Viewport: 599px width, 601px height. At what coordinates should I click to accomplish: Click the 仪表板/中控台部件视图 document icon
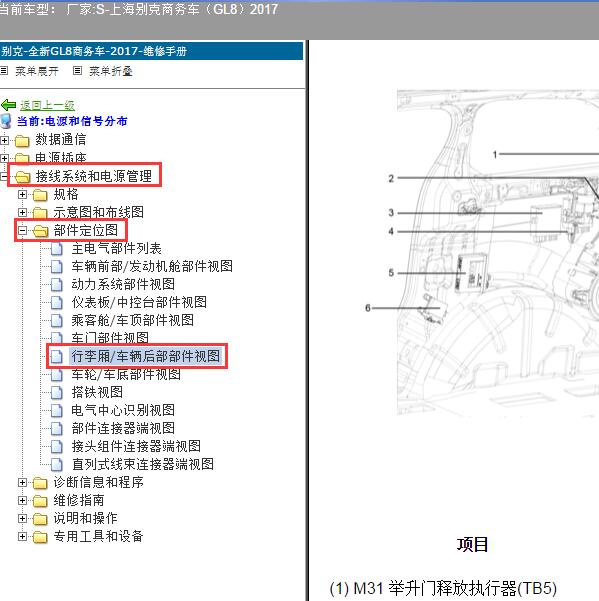click(x=57, y=302)
